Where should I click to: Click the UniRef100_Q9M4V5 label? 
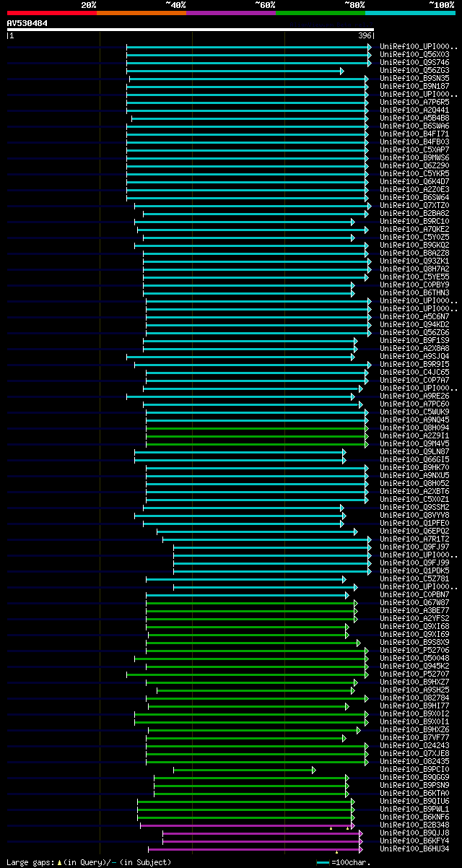(414, 443)
